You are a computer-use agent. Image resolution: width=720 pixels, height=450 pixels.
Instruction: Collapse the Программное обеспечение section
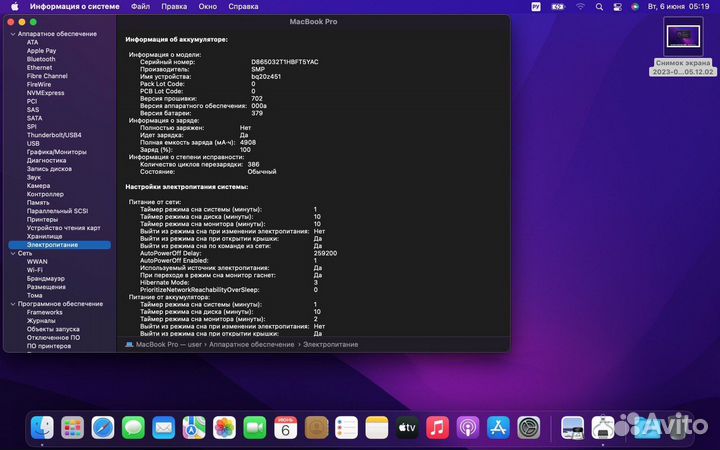point(13,304)
